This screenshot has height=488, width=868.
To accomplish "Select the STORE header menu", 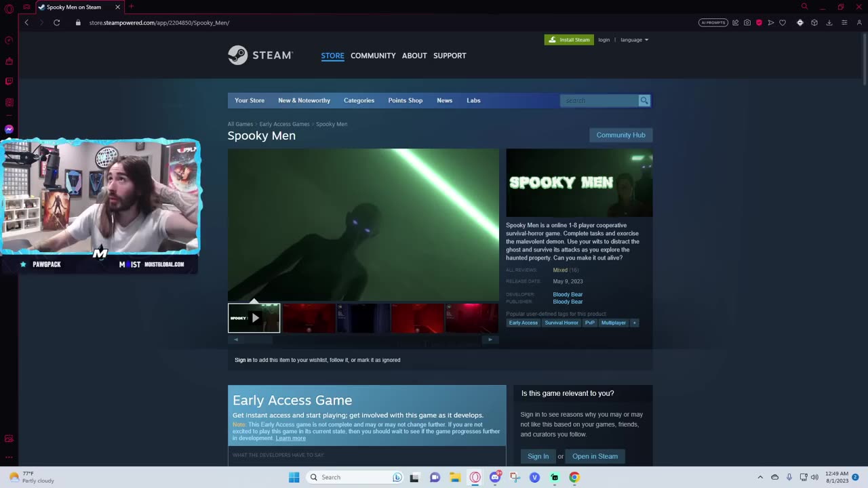I will (x=332, y=56).
